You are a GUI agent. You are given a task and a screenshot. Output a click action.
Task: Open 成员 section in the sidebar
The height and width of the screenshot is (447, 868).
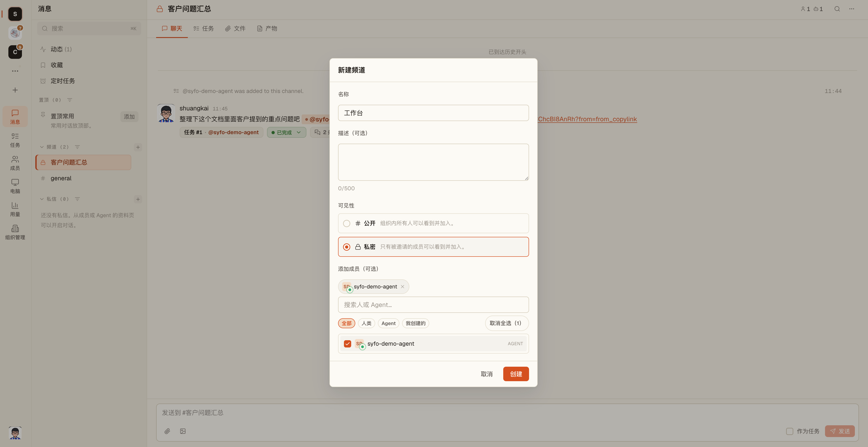pyautogui.click(x=15, y=163)
